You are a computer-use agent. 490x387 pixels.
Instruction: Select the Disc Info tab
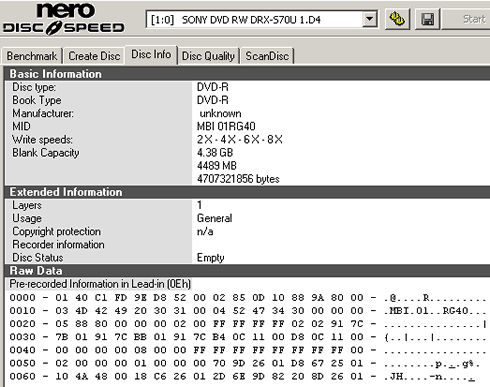pos(151,54)
